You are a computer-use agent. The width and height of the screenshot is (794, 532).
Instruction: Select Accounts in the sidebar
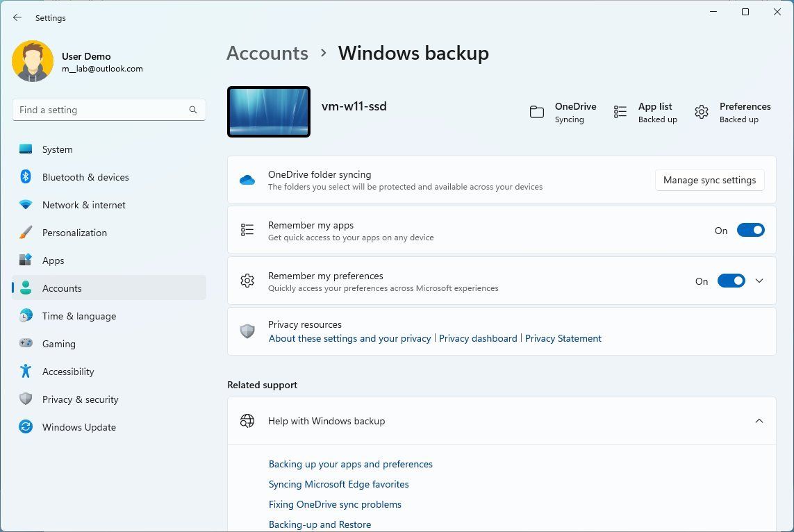point(62,288)
